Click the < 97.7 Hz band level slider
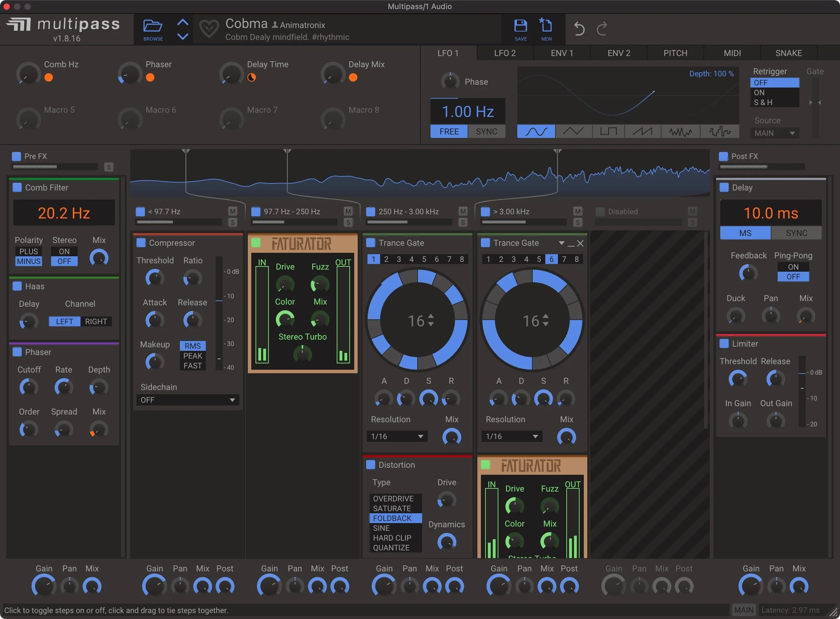 179,222
